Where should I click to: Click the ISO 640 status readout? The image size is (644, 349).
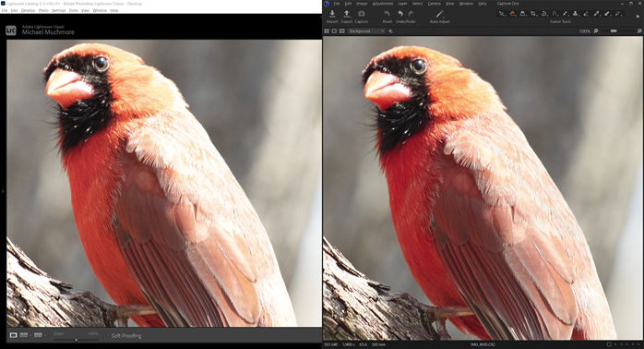pyautogui.click(x=330, y=344)
